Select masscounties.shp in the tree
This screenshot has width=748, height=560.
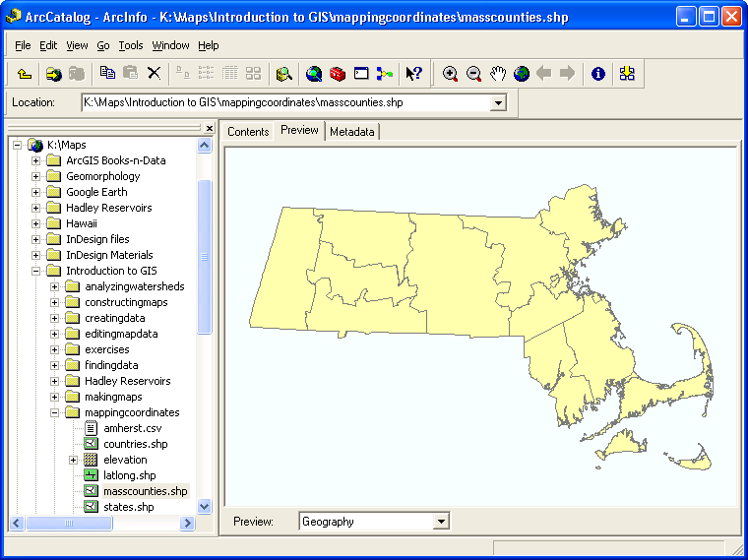click(x=146, y=491)
